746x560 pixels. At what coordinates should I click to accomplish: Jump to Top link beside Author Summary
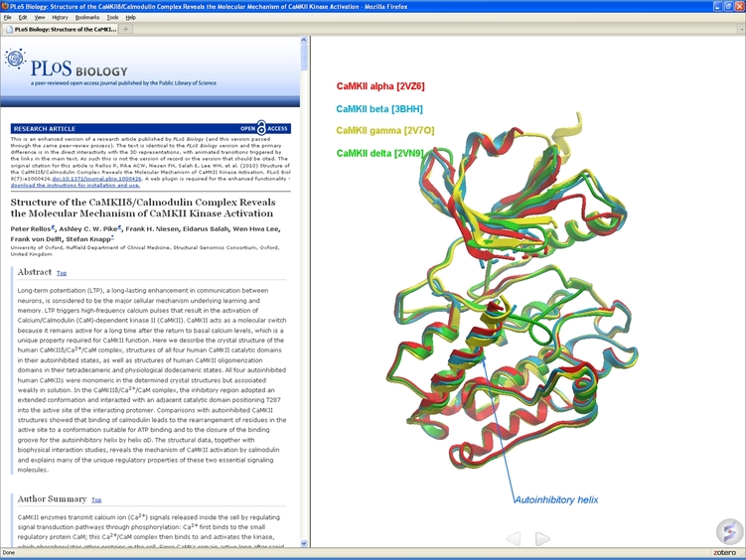click(x=96, y=500)
